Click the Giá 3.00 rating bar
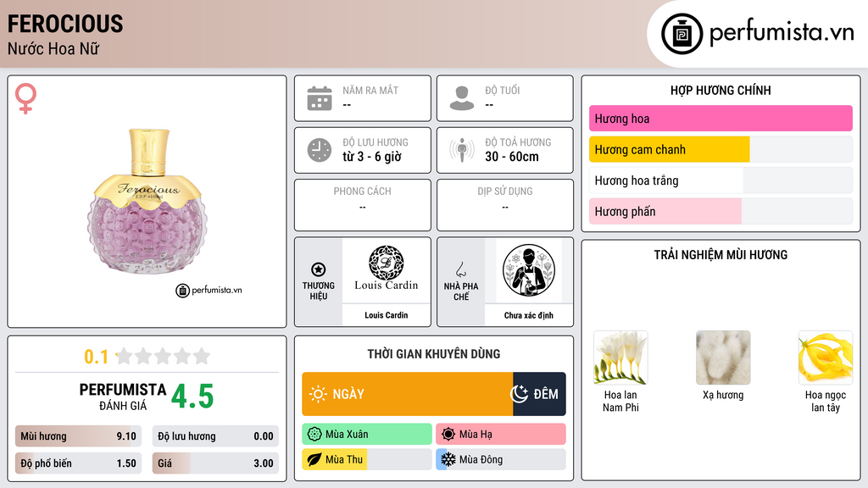This screenshot has height=488, width=868. click(215, 463)
